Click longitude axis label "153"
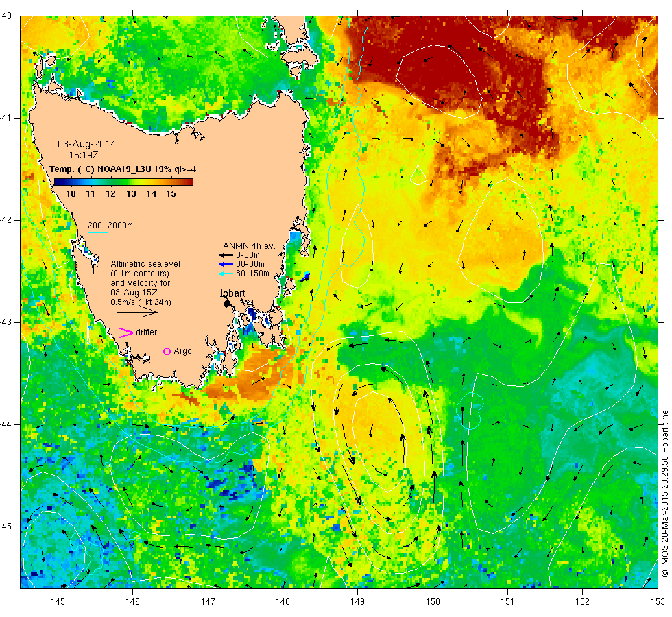 point(658,602)
